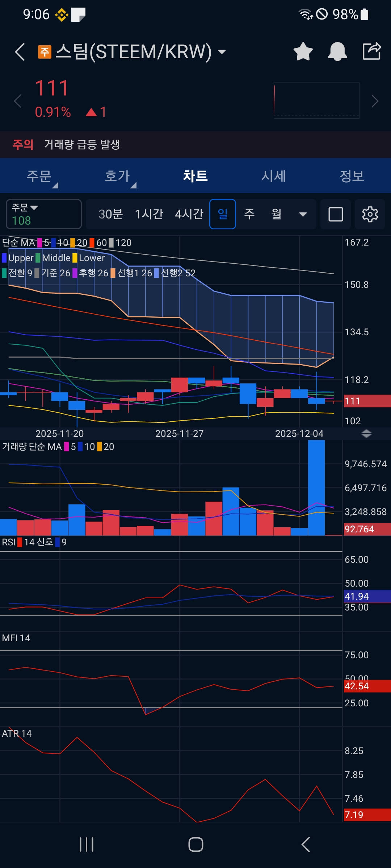Tap the 거래량 급등 발생 warning banner

tap(195, 145)
